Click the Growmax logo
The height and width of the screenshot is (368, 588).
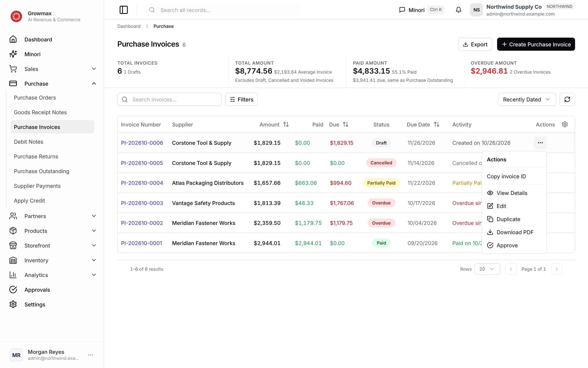coord(16,16)
